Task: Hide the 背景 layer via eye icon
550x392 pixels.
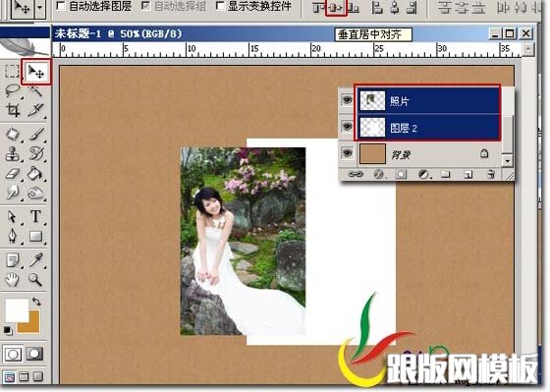Action: 347,153
